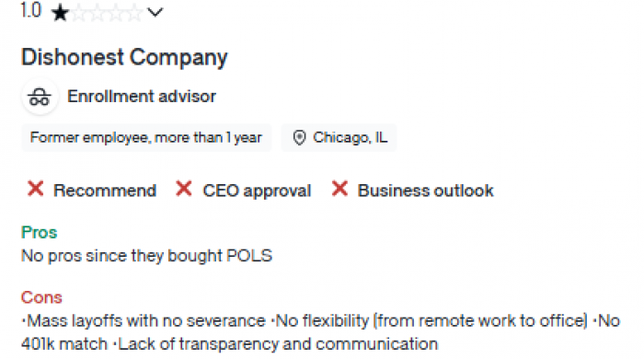Image resolution: width=644 pixels, height=359 pixels.
Task: Click the "Chicago, IL" location text
Action: [351, 137]
